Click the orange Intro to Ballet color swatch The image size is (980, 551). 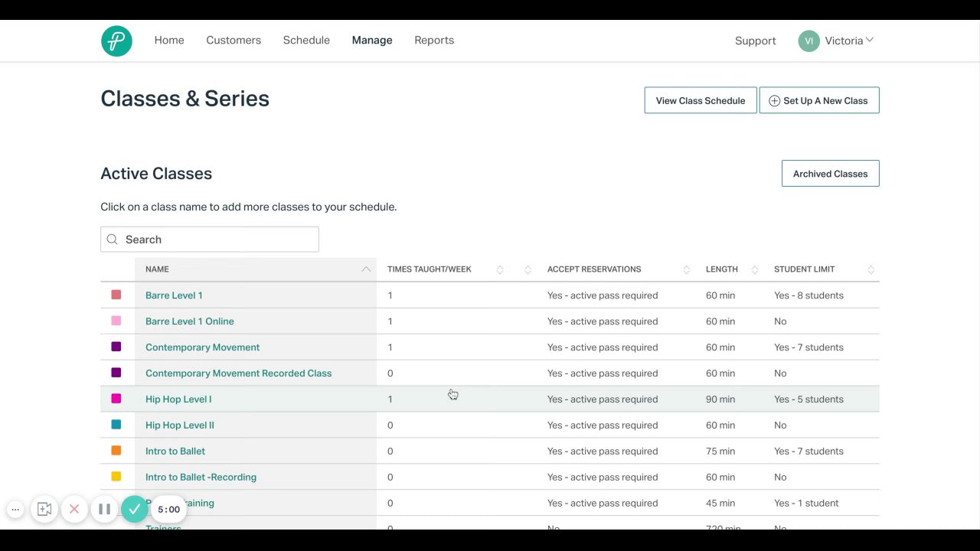point(116,451)
